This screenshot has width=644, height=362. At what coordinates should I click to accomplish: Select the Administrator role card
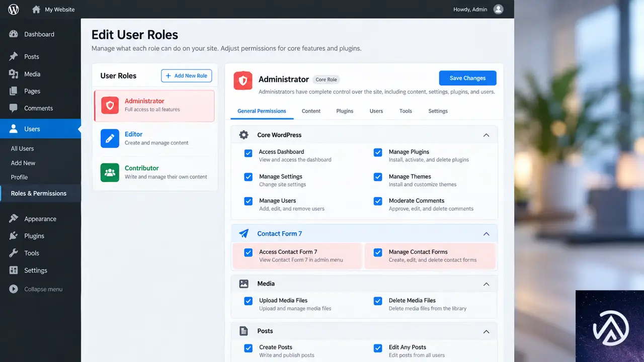point(154,106)
